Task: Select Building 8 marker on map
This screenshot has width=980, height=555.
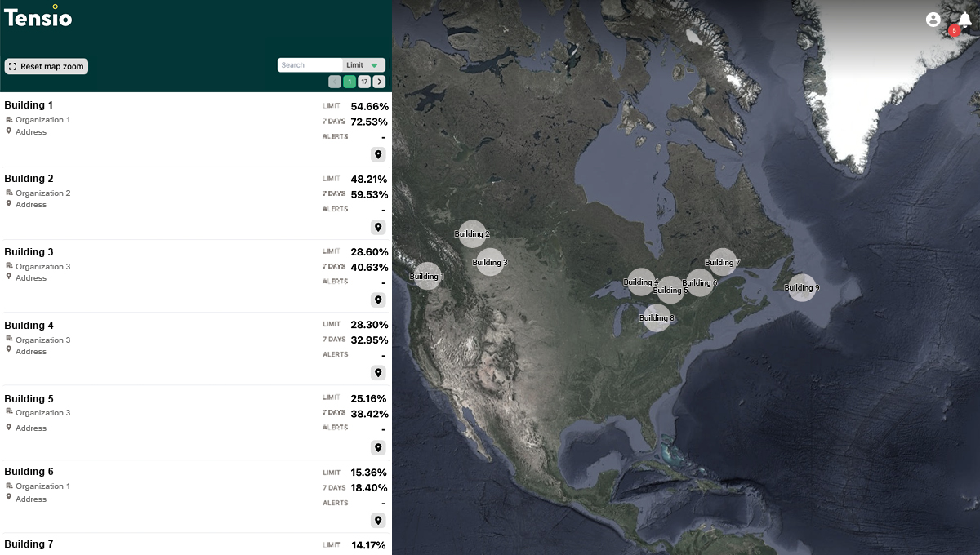Action: point(657,317)
